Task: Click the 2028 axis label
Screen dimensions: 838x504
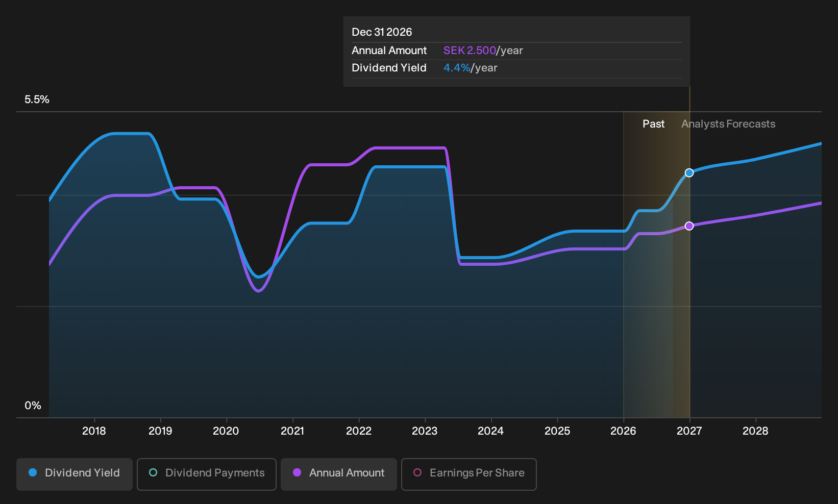Action: (x=755, y=431)
